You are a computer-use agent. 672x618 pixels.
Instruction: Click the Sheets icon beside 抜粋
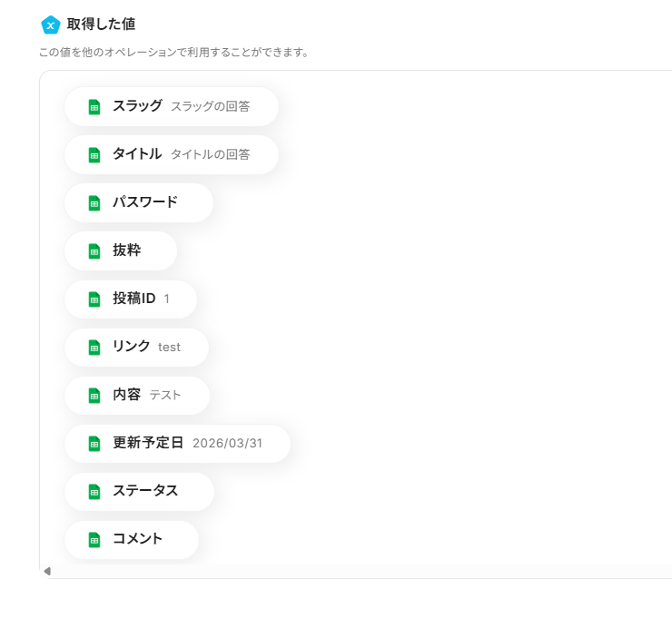pos(94,251)
